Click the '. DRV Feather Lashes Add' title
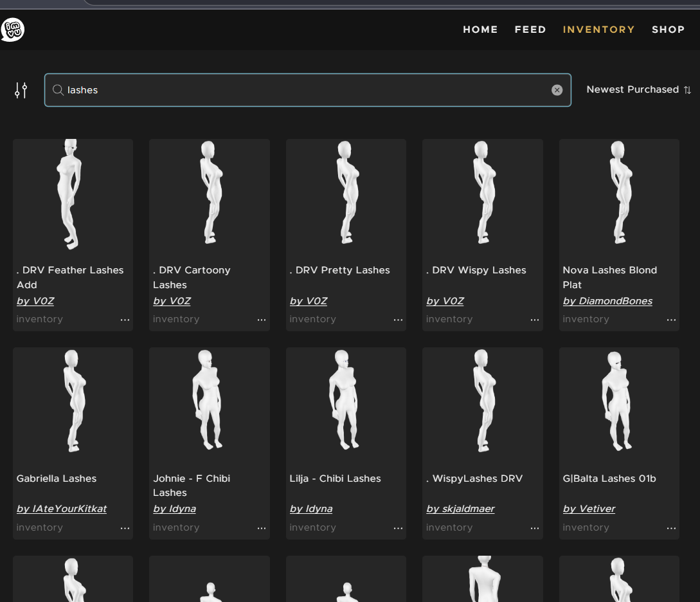Screen dimensions: 700x602 pyautogui.click(x=70, y=277)
